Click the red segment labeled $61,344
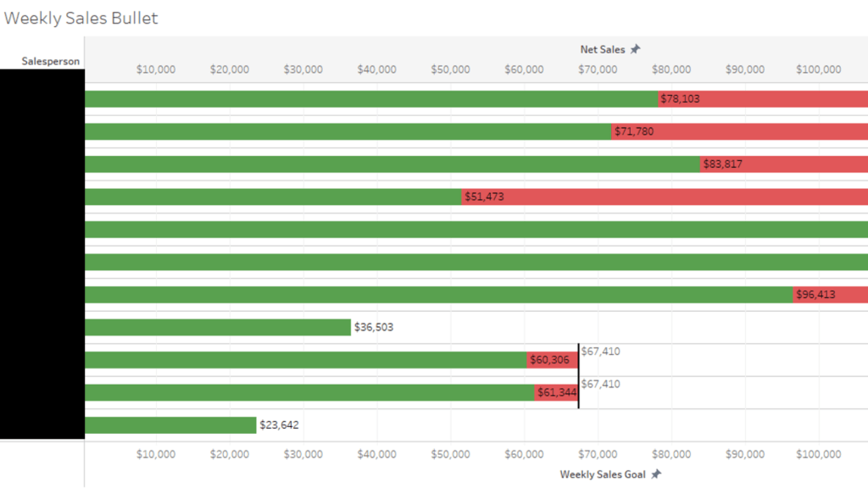This screenshot has height=488, width=868. point(556,393)
